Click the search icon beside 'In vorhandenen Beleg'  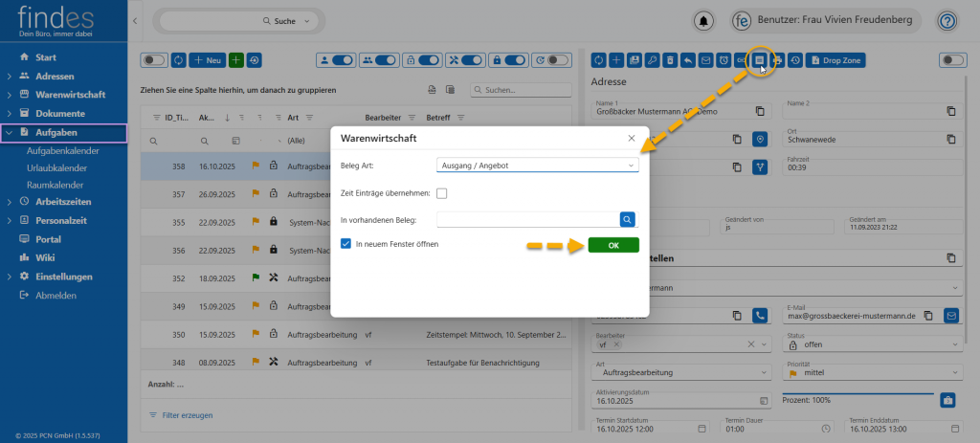tap(627, 219)
